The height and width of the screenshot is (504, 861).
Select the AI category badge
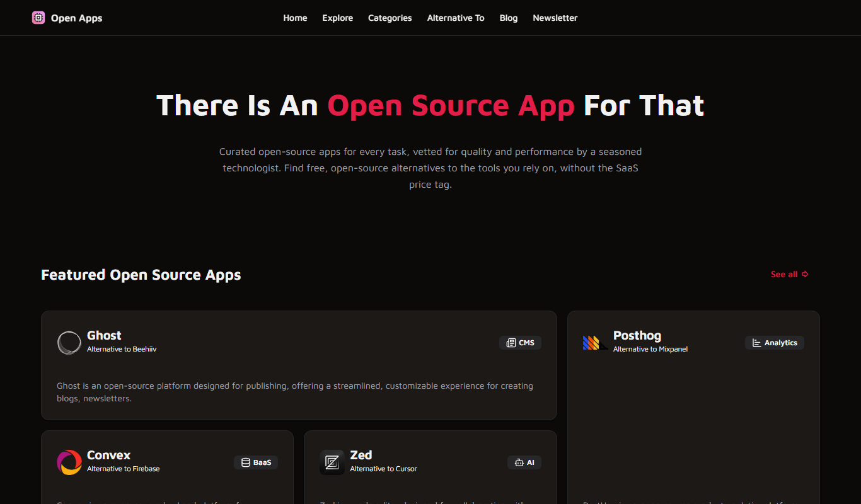pyautogui.click(x=524, y=462)
